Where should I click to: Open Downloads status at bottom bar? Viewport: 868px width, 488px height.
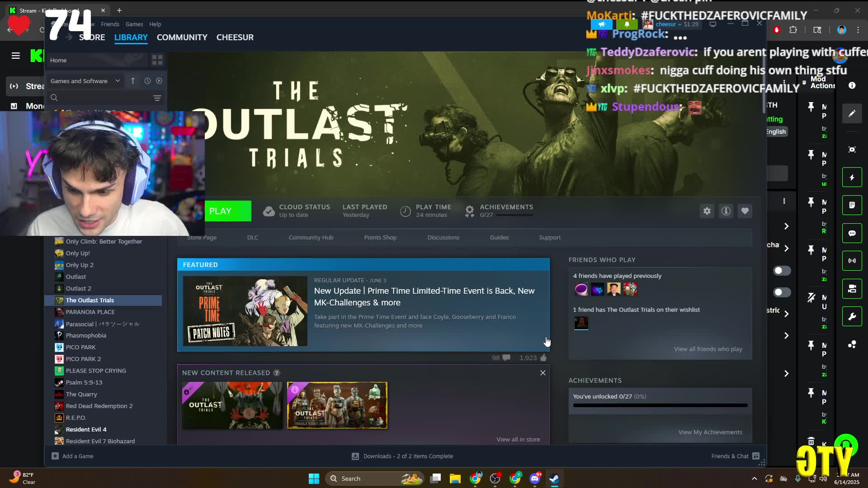402,456
